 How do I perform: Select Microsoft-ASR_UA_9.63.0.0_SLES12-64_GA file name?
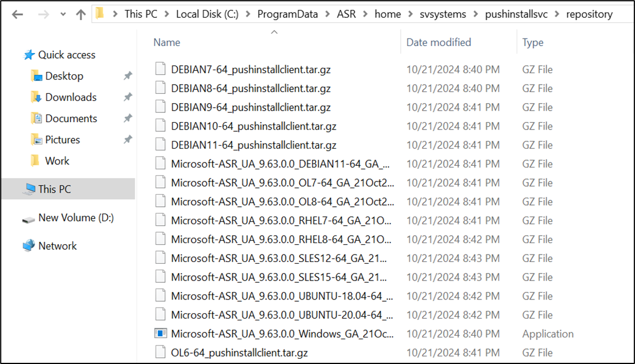click(279, 258)
